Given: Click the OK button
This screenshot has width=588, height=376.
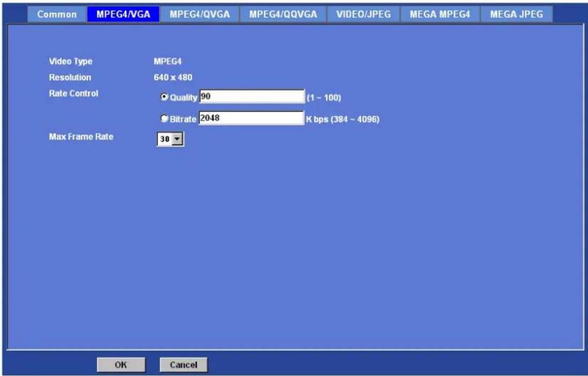Looking at the screenshot, I should (x=121, y=365).
